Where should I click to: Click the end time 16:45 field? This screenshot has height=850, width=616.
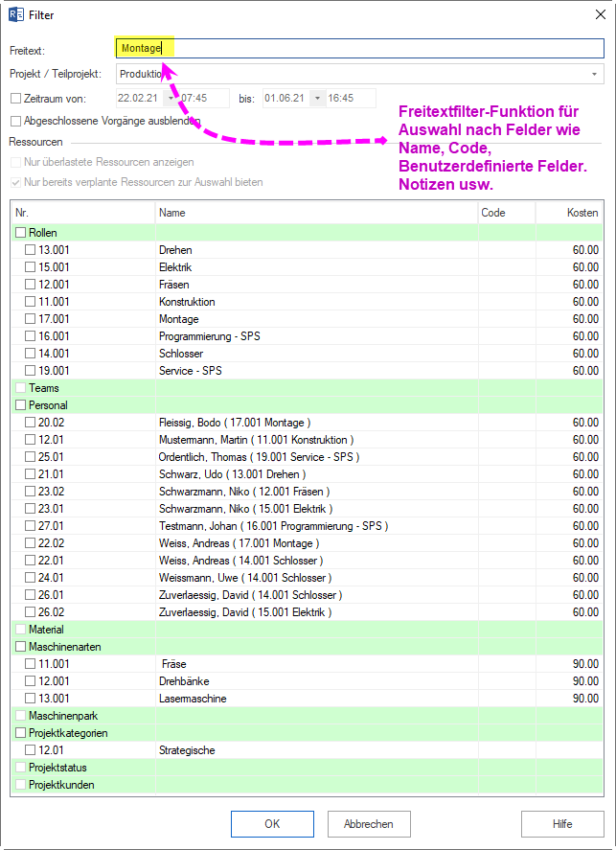351,99
